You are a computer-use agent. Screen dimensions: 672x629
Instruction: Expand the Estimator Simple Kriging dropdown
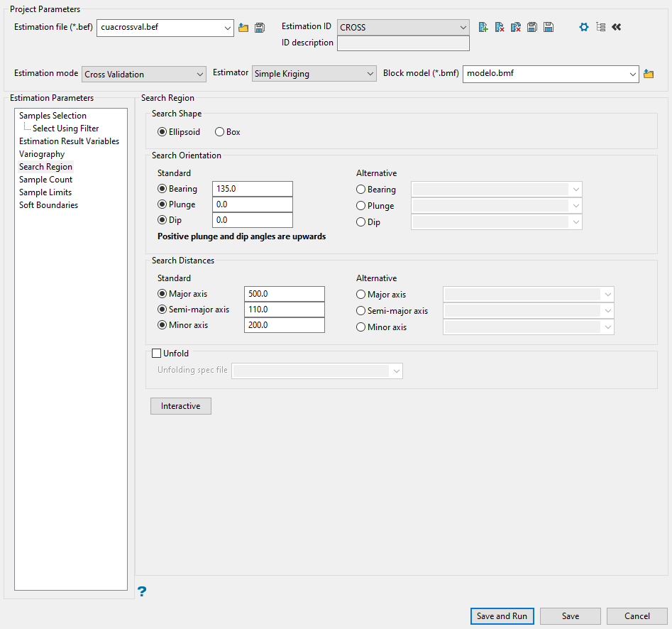click(314, 74)
